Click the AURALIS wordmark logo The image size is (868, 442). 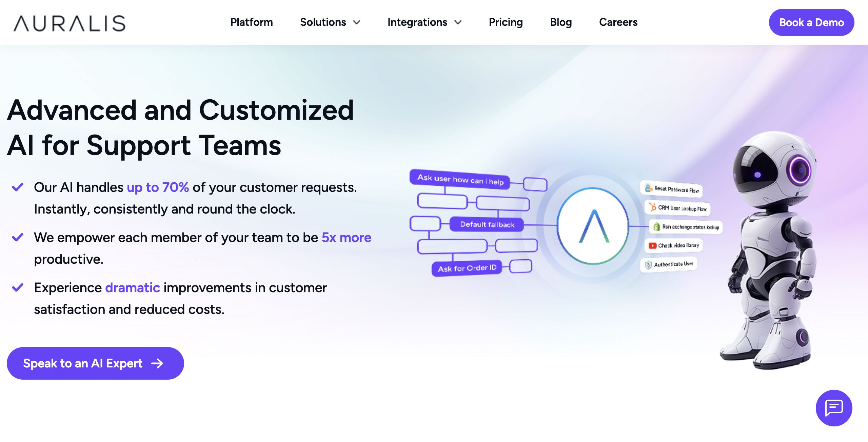(x=69, y=23)
